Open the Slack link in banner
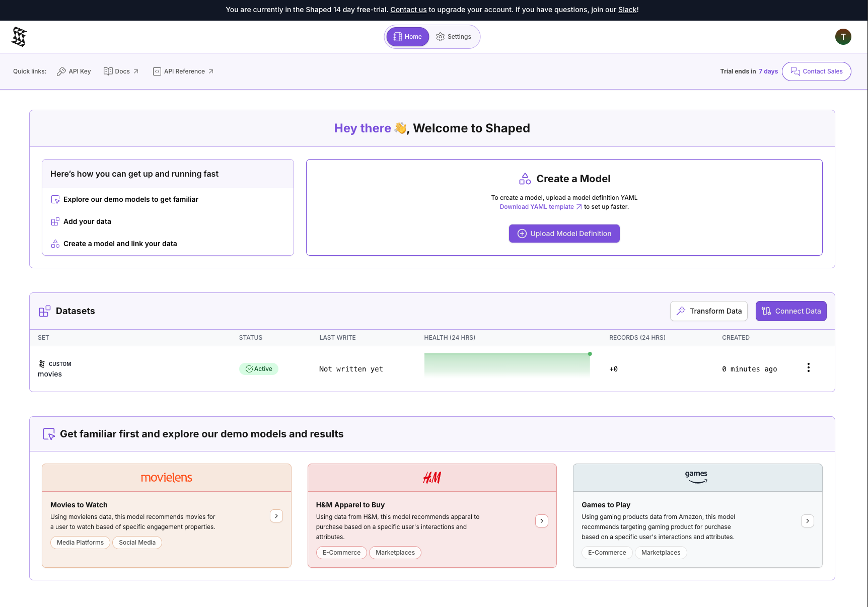The image size is (868, 607). pos(627,10)
